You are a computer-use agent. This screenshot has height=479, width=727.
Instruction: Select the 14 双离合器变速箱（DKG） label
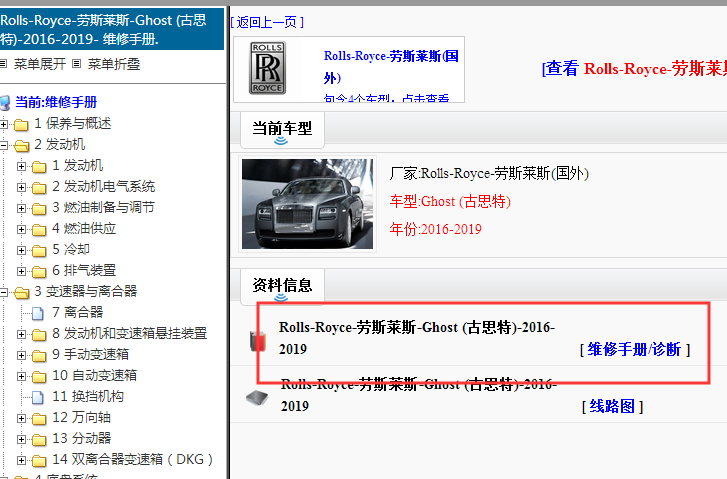[133, 460]
